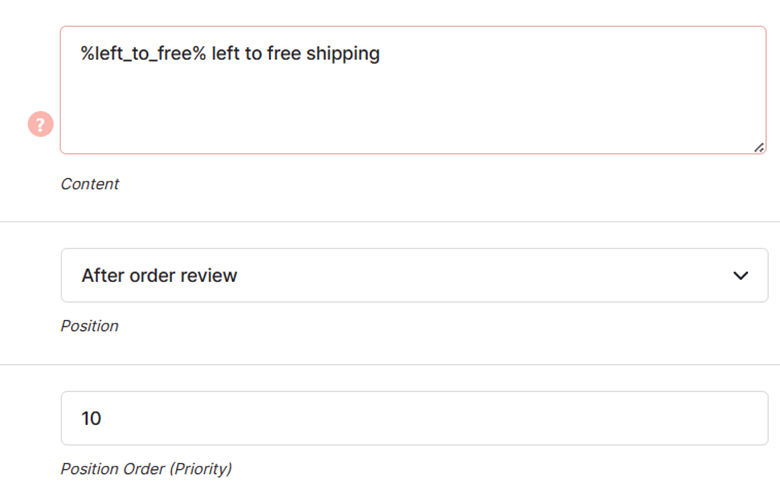Click the 'Position' field label
780x500 pixels.
coord(90,326)
